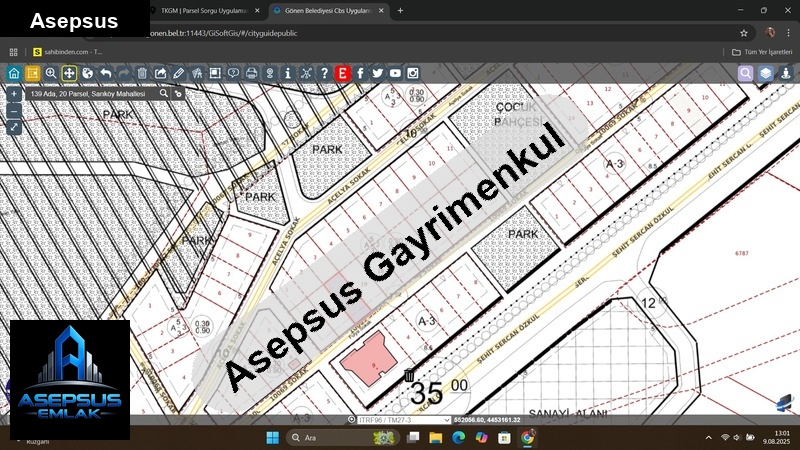Viewport: 800px width, 450px height.
Task: Activate the pan/move map tool
Action: pos(69,73)
